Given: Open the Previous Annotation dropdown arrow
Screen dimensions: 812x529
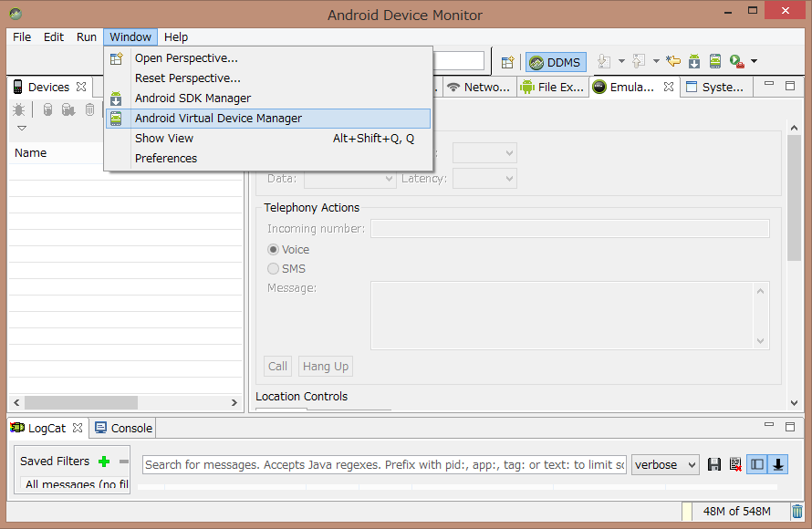Looking at the screenshot, I should pos(656,61).
